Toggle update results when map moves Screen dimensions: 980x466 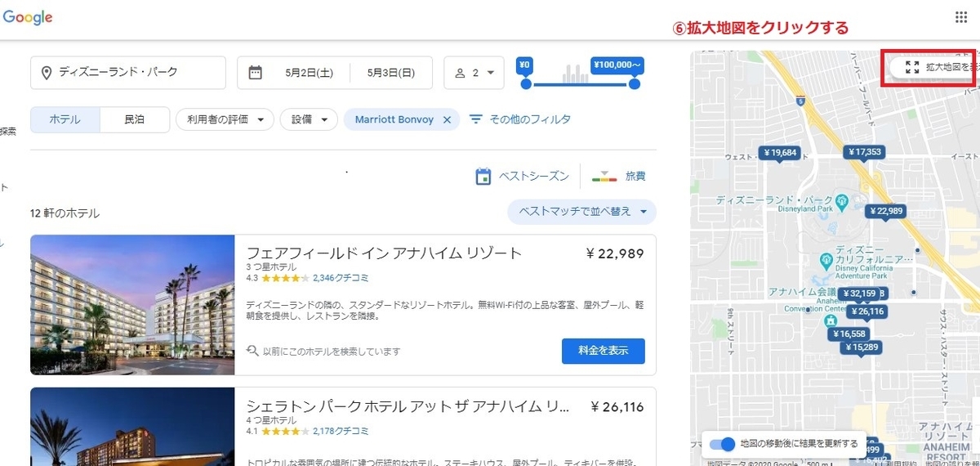(x=723, y=444)
